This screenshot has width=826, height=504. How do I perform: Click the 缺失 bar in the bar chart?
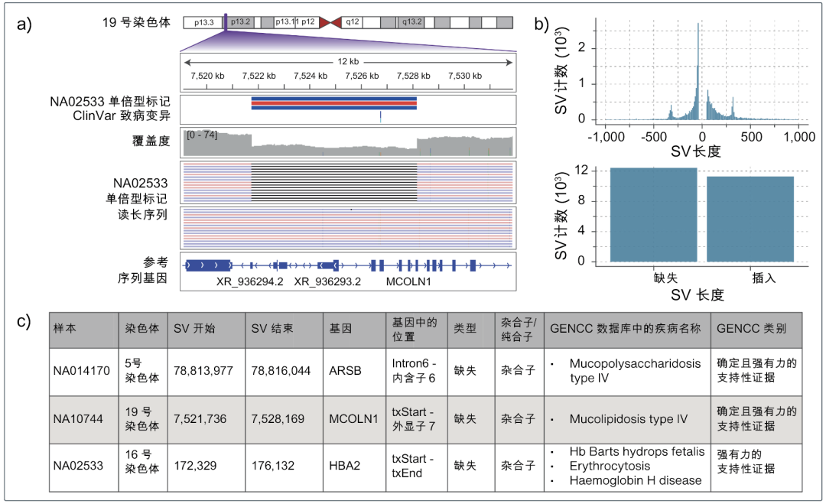pos(654,215)
